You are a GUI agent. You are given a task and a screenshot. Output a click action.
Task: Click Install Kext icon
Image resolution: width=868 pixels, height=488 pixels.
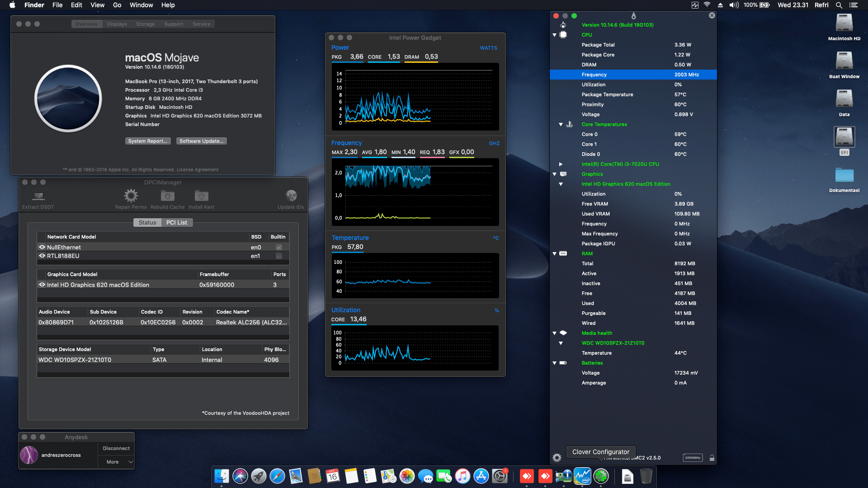click(202, 196)
